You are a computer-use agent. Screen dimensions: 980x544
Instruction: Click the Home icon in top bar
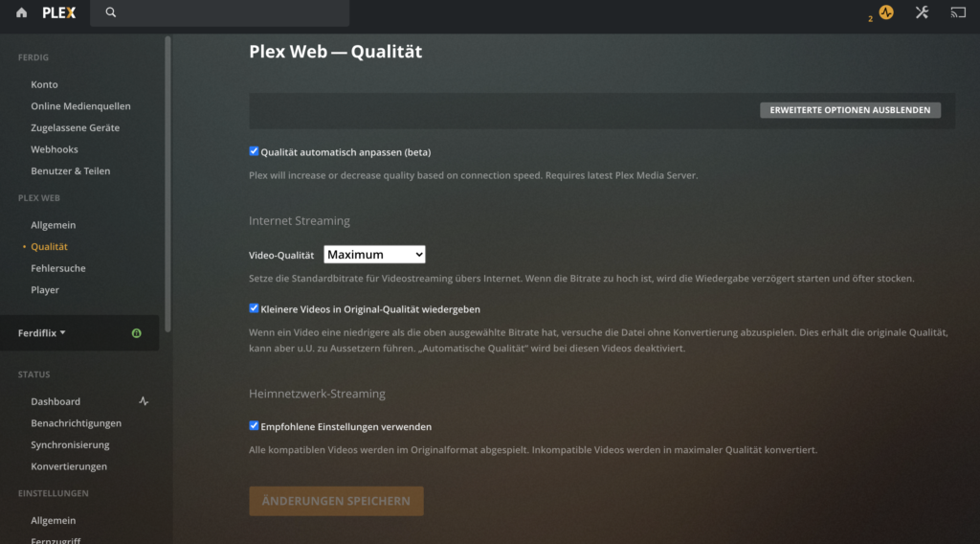(x=22, y=12)
